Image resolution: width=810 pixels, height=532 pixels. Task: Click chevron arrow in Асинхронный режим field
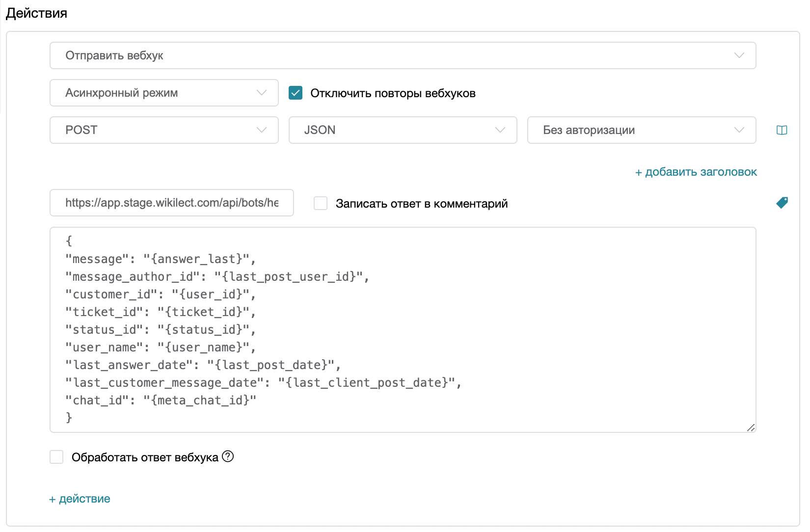point(261,93)
